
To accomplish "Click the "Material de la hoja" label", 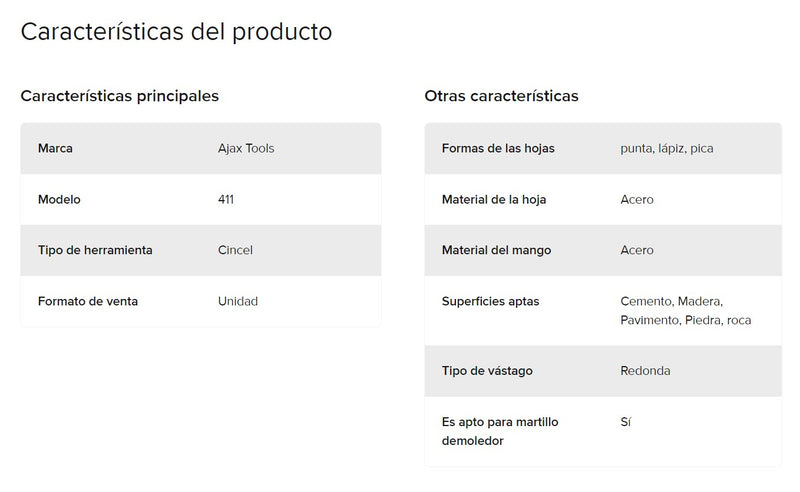I will pyautogui.click(x=494, y=199).
